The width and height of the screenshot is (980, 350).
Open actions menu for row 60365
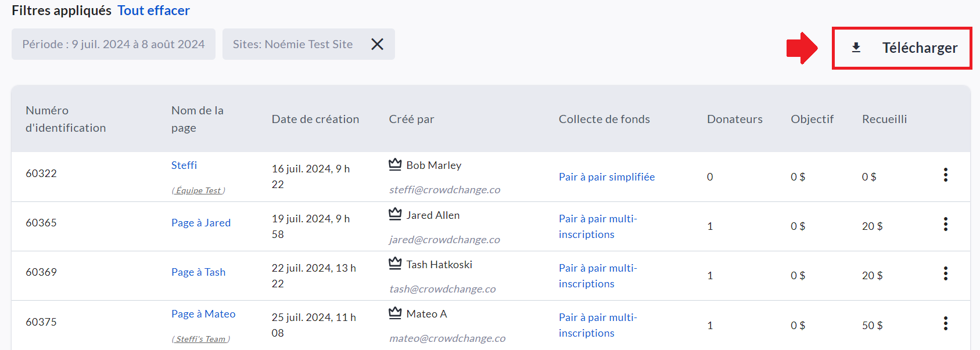click(945, 224)
